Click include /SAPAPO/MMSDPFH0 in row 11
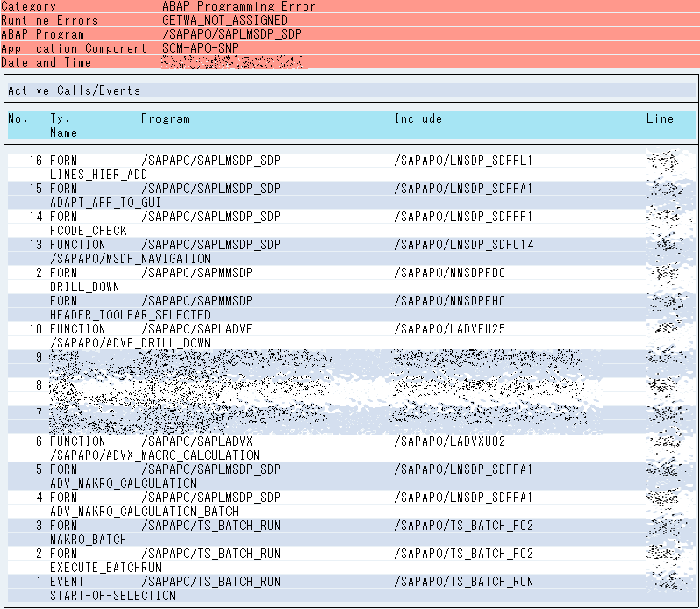Image resolution: width=700 pixels, height=609 pixels. (x=449, y=301)
